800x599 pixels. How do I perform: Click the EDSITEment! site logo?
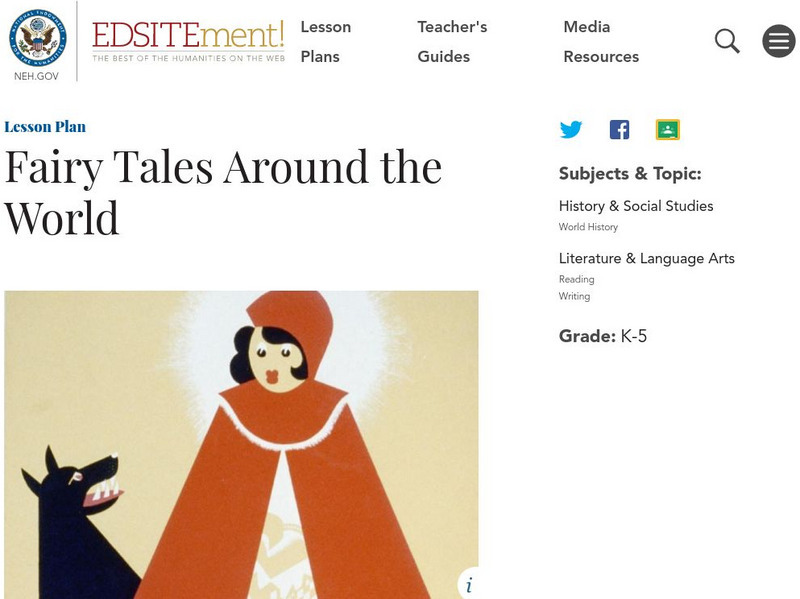click(x=188, y=42)
